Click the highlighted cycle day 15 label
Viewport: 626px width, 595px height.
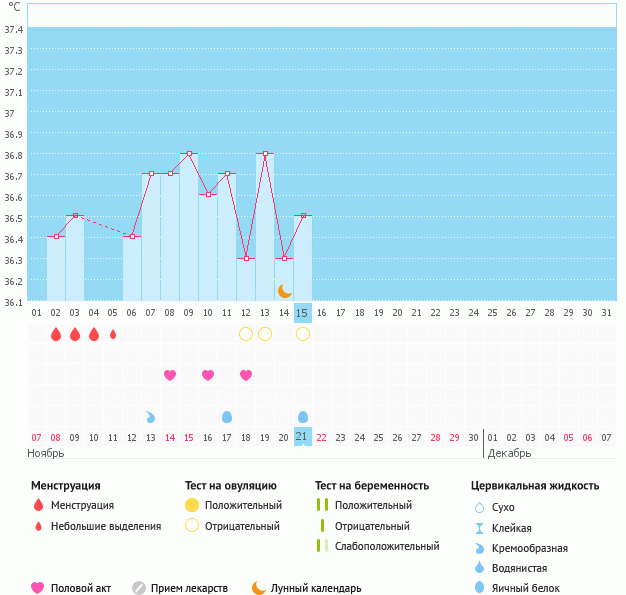click(x=303, y=312)
